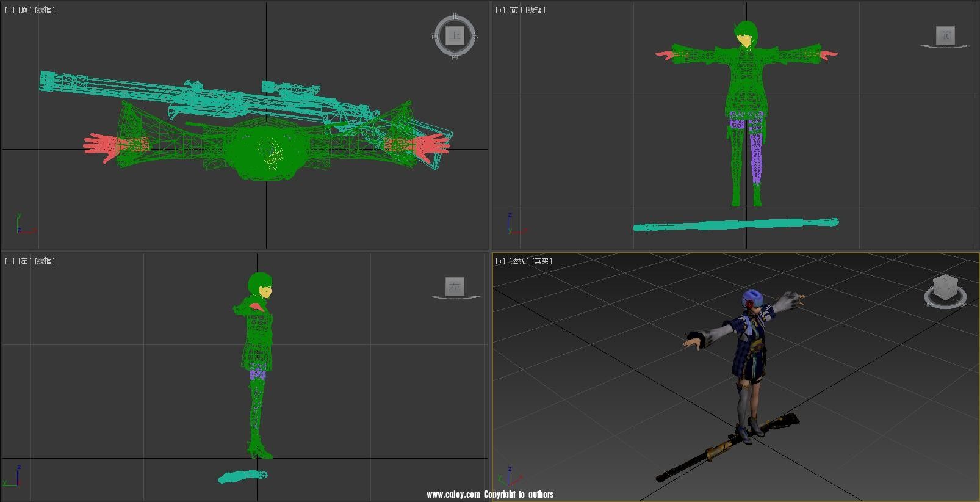
Task: Click the 左 face of Left ViewCube
Action: click(x=455, y=286)
